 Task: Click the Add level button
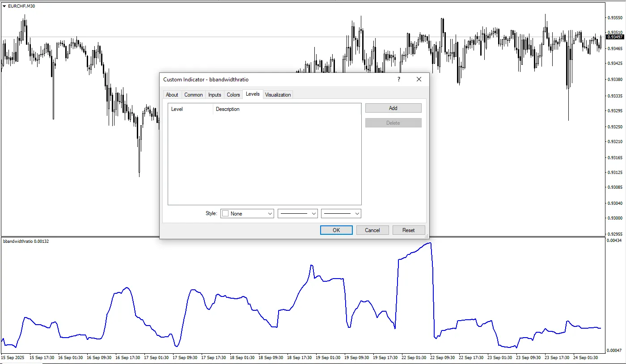393,108
